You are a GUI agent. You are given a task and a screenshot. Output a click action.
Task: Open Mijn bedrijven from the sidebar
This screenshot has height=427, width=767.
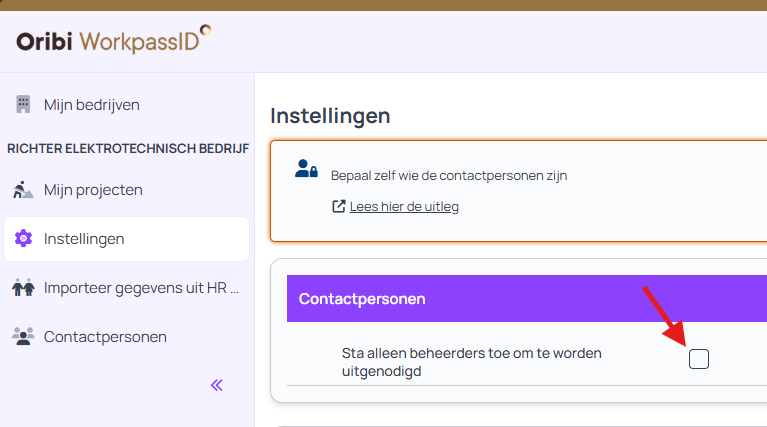tap(91, 104)
